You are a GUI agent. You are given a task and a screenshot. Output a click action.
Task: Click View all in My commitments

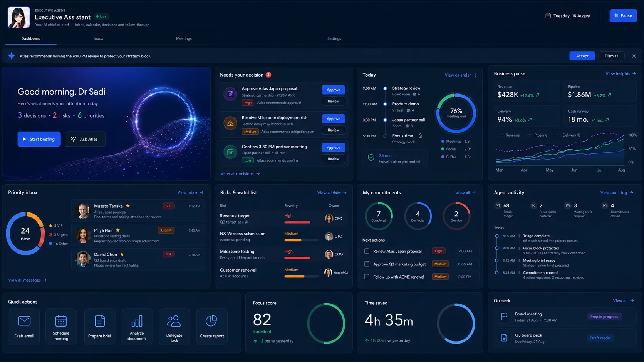pyautogui.click(x=465, y=193)
